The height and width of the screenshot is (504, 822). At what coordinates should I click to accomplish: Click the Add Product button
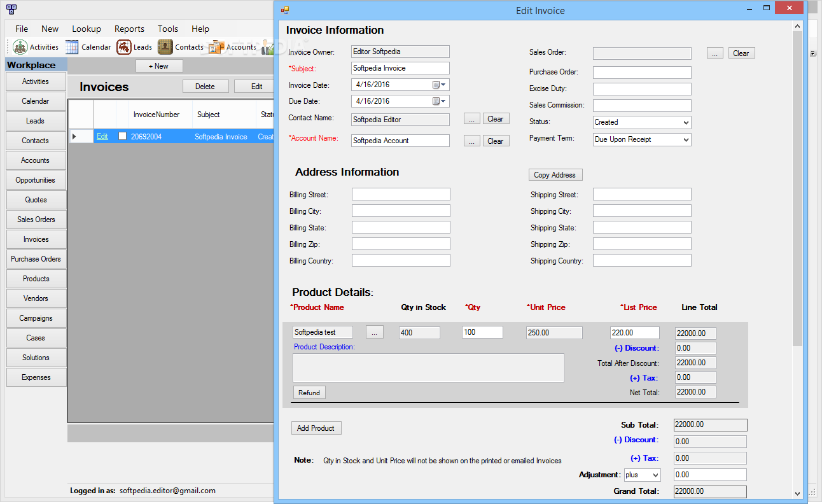coord(316,428)
